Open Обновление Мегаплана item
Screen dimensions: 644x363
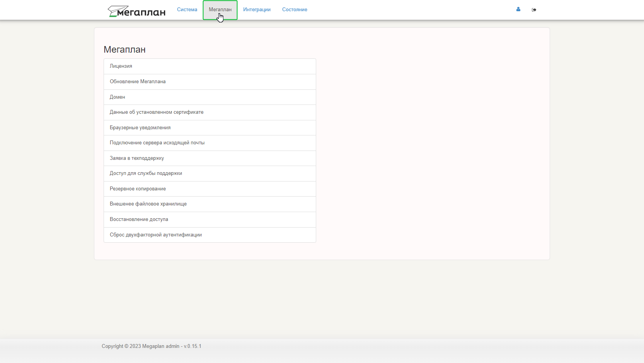click(x=210, y=82)
